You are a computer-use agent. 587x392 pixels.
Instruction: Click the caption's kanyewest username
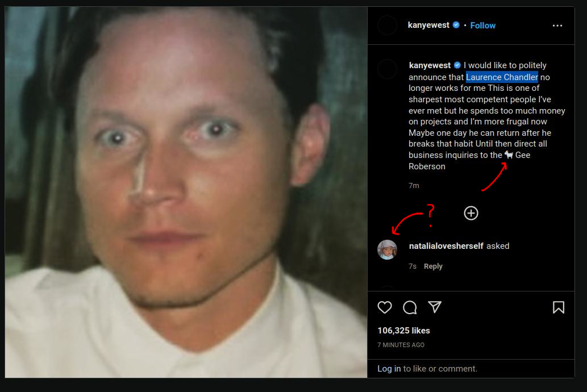pos(430,65)
